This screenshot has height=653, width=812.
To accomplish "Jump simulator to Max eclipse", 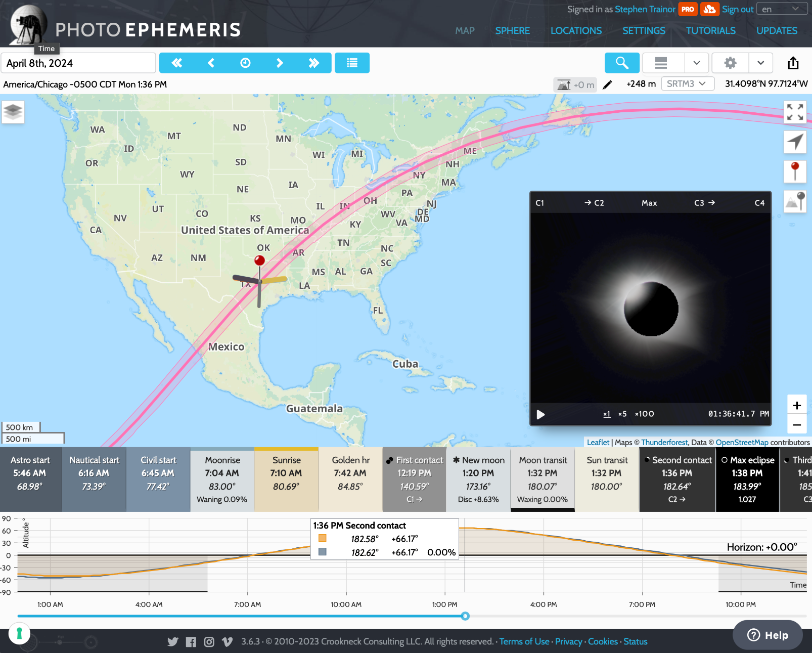I will 649,203.
